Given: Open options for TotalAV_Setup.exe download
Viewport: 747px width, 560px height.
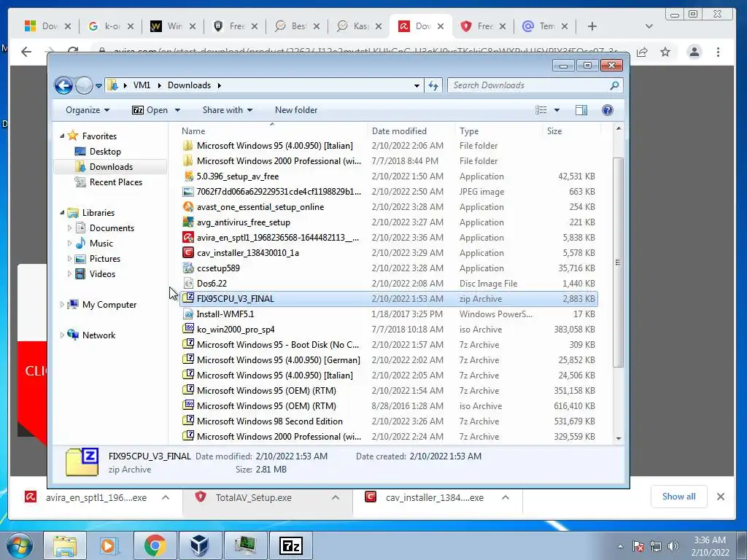Looking at the screenshot, I should [x=336, y=497].
